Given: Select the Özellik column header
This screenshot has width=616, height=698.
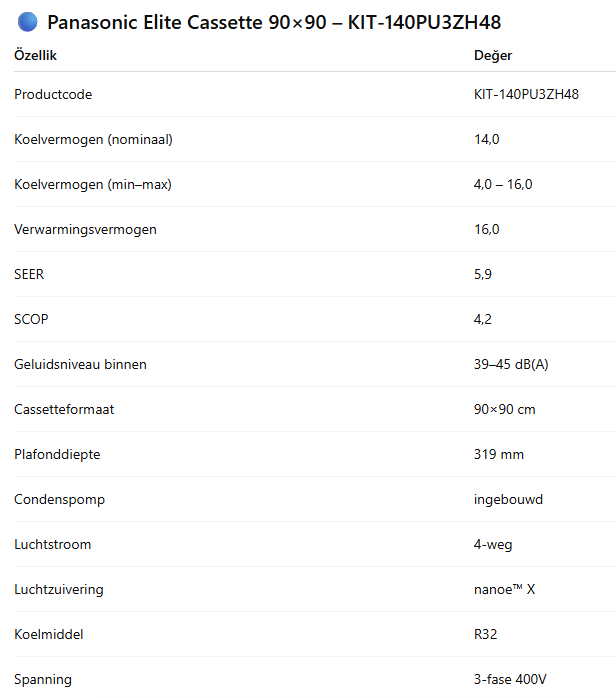Looking at the screenshot, I should pos(36,55).
